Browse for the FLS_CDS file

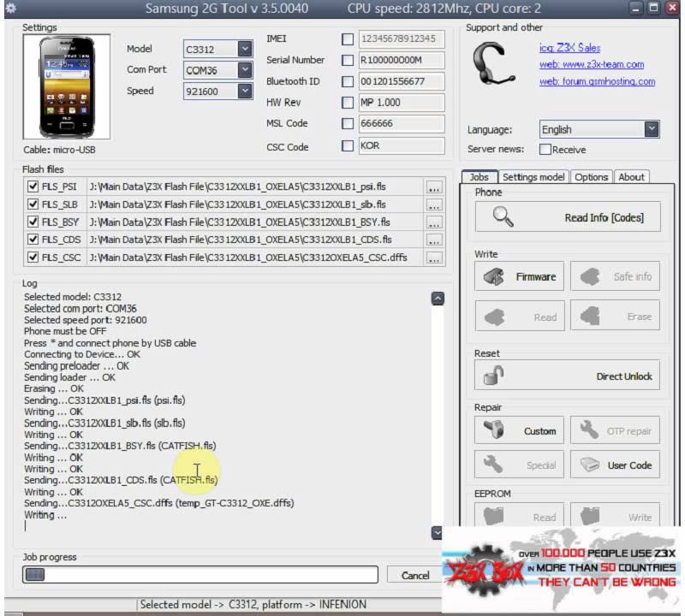coord(433,240)
